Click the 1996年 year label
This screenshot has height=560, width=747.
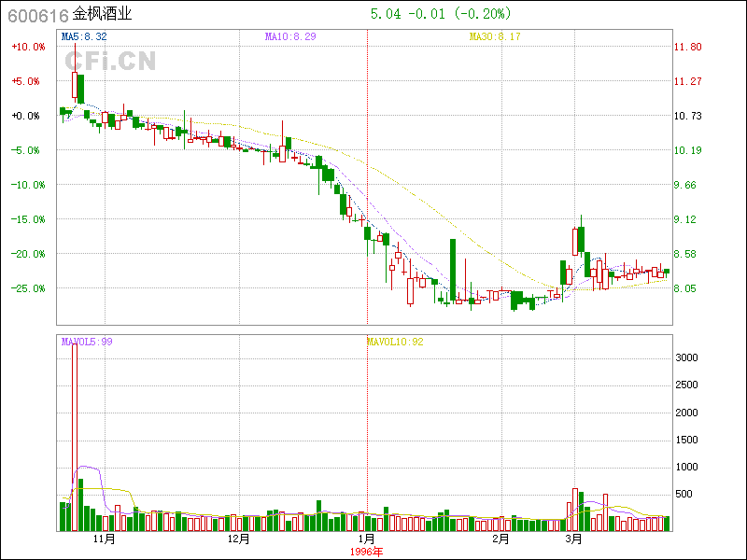tap(366, 552)
